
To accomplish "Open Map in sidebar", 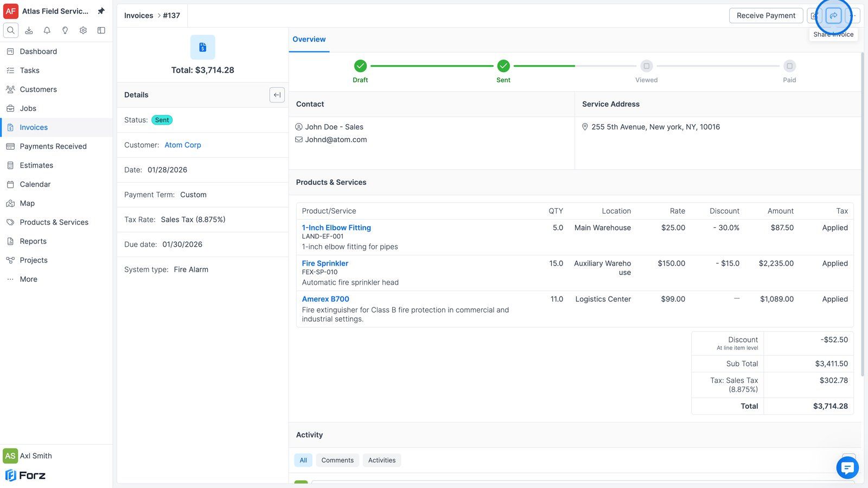I will [56, 203].
